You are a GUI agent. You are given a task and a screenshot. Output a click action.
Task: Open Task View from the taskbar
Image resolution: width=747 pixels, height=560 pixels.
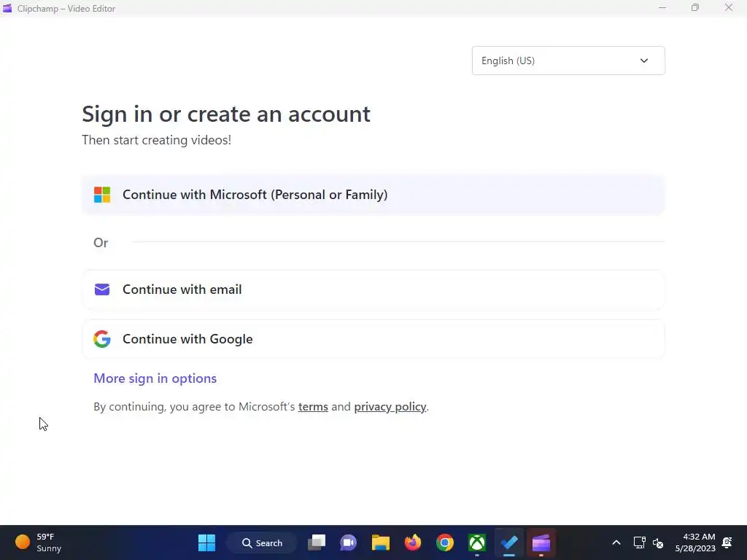317,542
